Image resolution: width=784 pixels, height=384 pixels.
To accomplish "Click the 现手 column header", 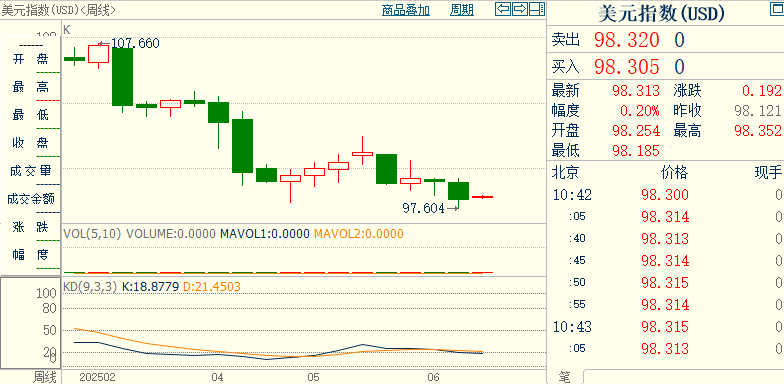I will pos(768,173).
